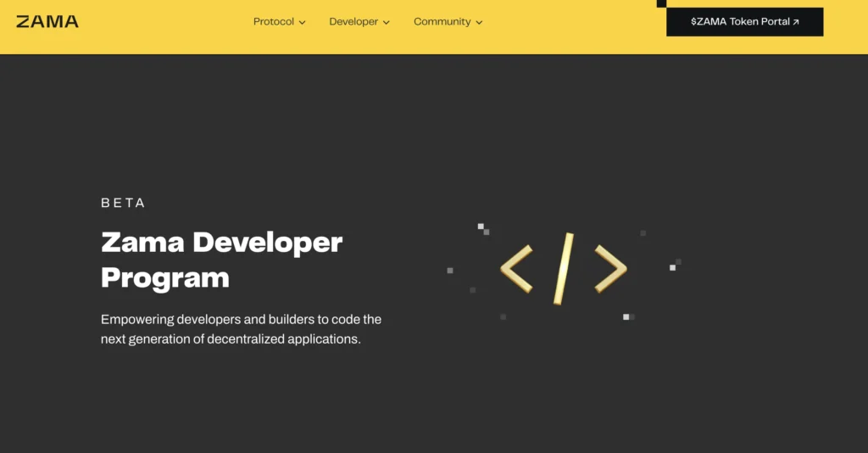This screenshot has width=868, height=453.
Task: Open the Protocol menu
Action: pos(279,21)
